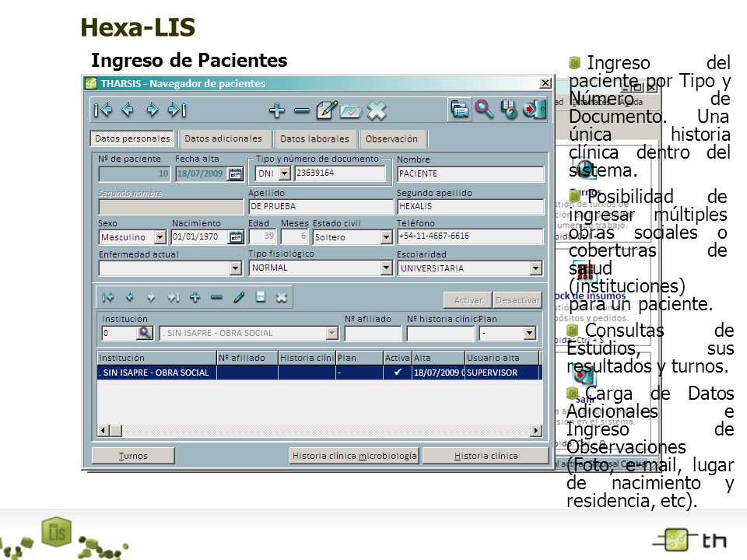Open the Tipo fisiológico dropdown showing NORMAL
This screenshot has height=560, width=747.
click(387, 268)
